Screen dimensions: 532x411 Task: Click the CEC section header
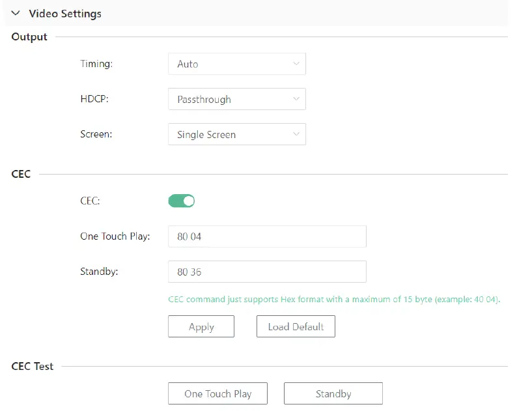click(x=21, y=174)
